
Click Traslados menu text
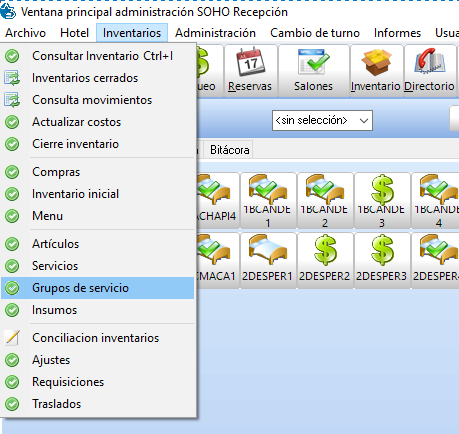click(x=56, y=404)
